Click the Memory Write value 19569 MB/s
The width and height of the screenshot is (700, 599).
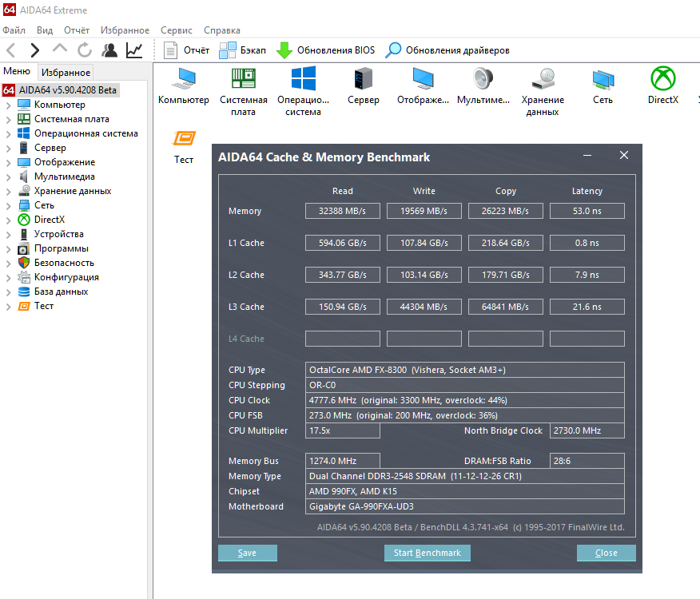click(x=424, y=211)
